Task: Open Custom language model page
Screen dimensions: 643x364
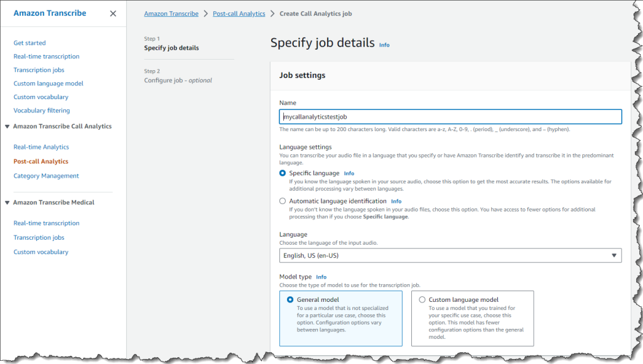Action: click(x=48, y=83)
